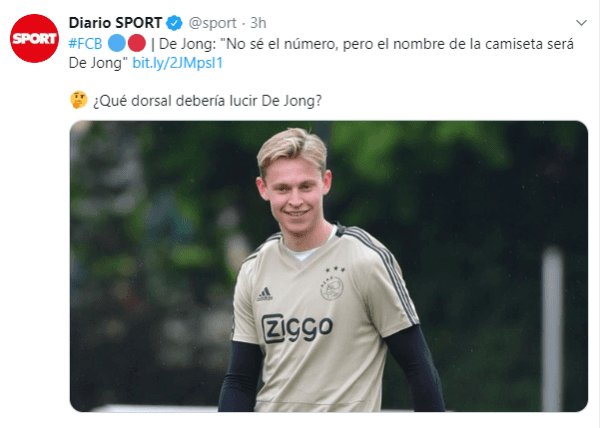Screen dimensions: 600x428
Task: Click the blue verified badge
Action: [x=174, y=23]
